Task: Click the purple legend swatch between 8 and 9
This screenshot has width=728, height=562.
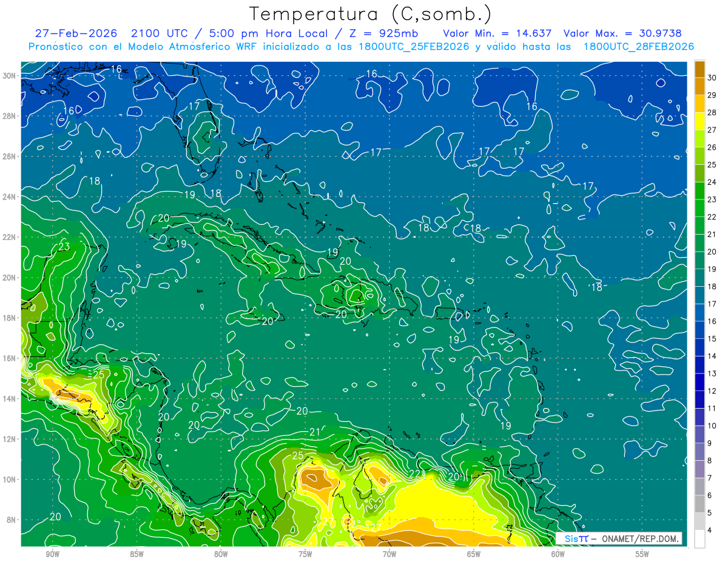Action: tap(699, 452)
